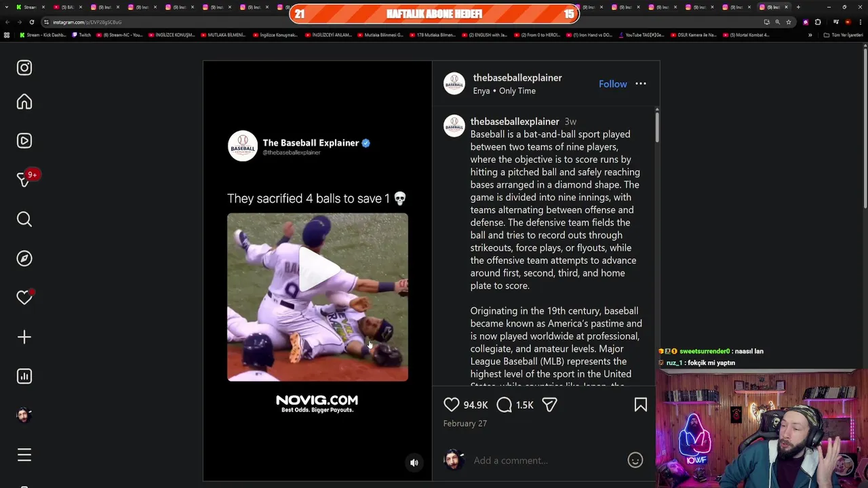Follow thebaseballexplainer
868x488 pixels.
click(x=613, y=84)
